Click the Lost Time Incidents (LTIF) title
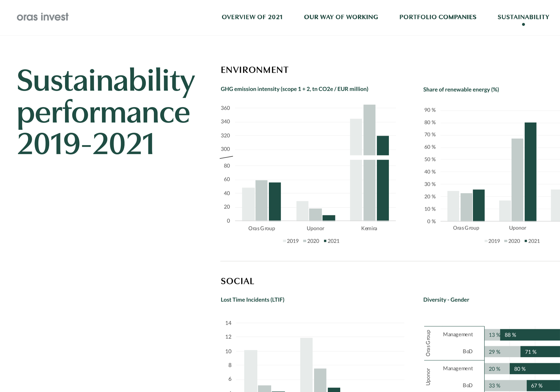This screenshot has width=560, height=392. click(252, 300)
